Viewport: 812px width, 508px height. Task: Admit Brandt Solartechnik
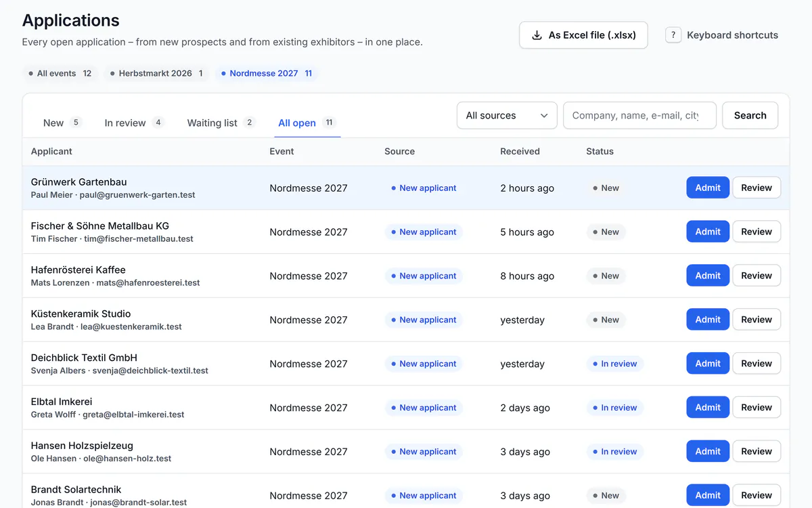click(708, 495)
